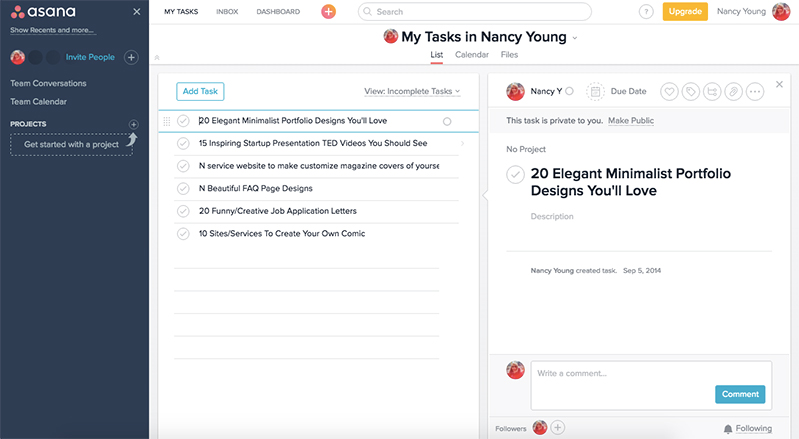
Task: Open the Nancy Young account menu
Action: 741,12
